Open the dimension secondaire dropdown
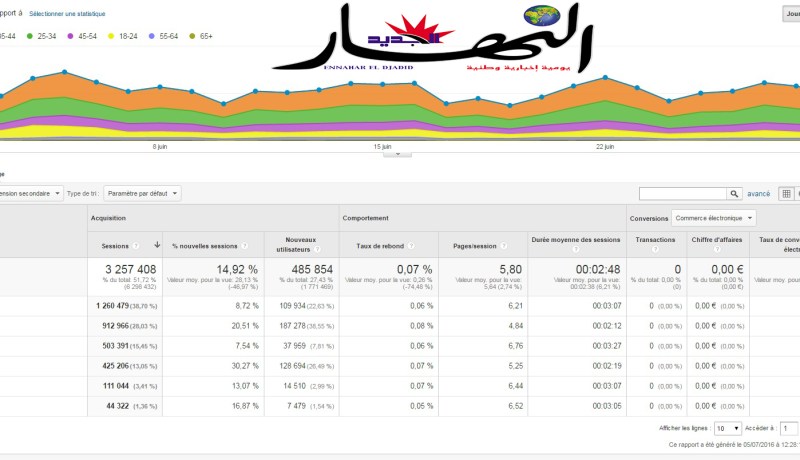Screen dimensions: 800x460 (x=31, y=194)
